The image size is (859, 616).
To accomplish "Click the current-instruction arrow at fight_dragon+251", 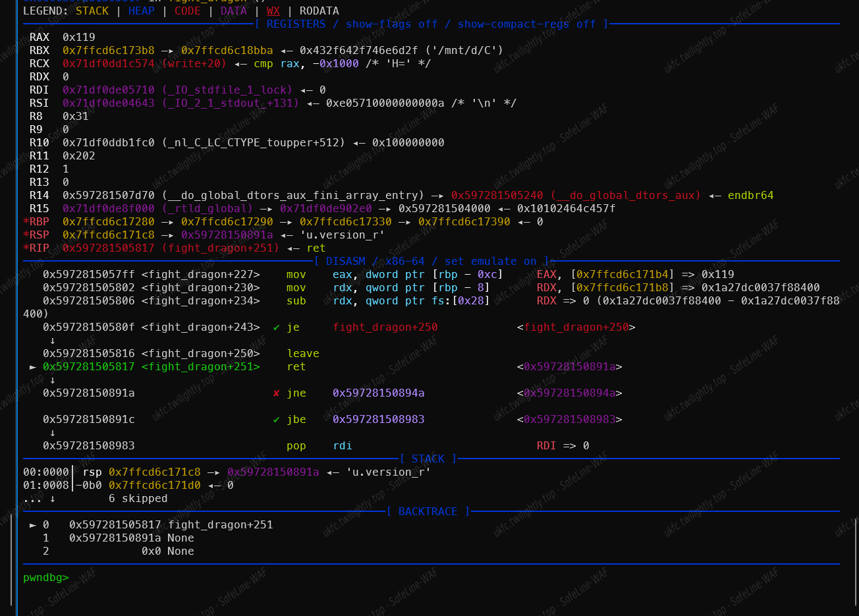I will pos(33,367).
